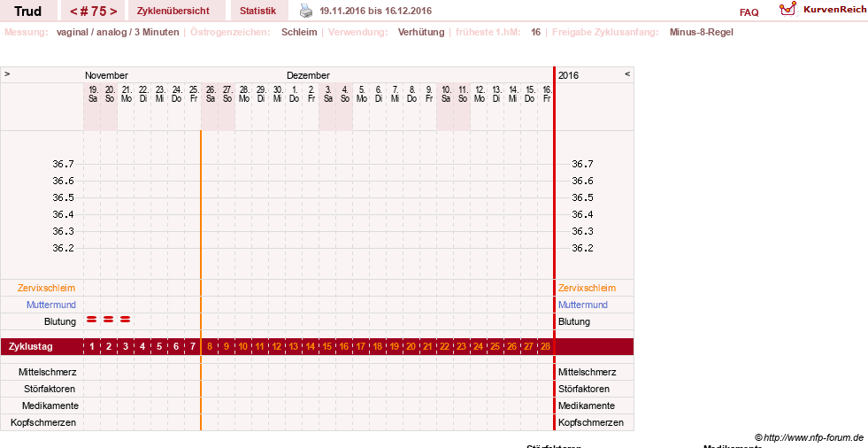The image size is (868, 448).
Task: Select date column 26. Sa
Action: [x=211, y=94]
